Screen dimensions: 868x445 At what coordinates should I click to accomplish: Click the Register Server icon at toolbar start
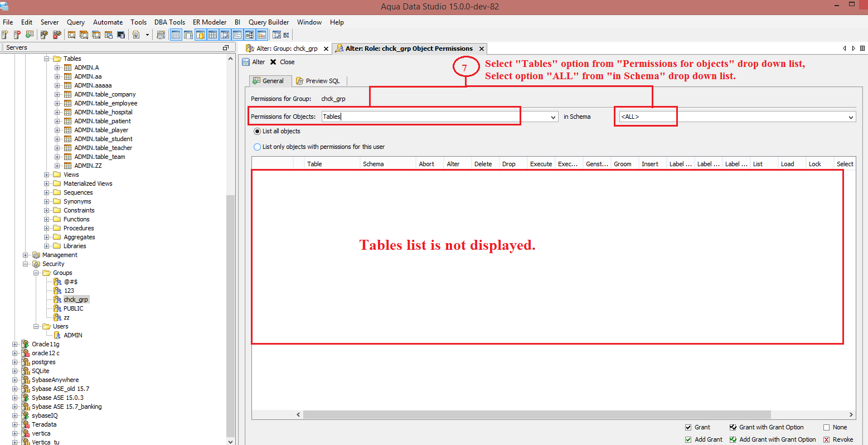(5, 35)
